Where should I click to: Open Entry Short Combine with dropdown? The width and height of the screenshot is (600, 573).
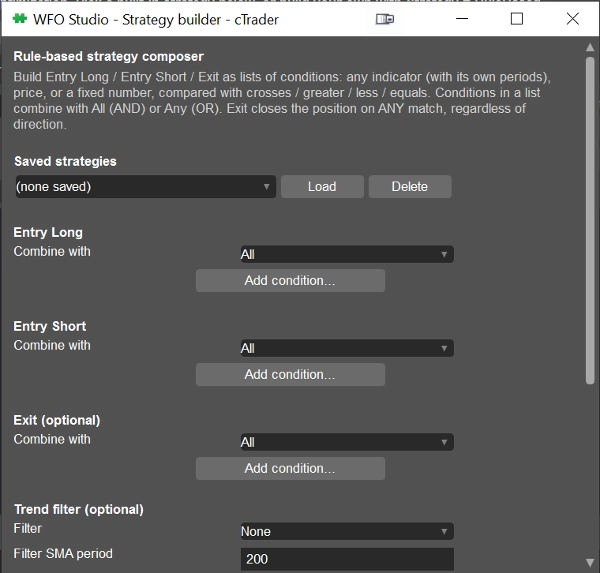click(347, 348)
